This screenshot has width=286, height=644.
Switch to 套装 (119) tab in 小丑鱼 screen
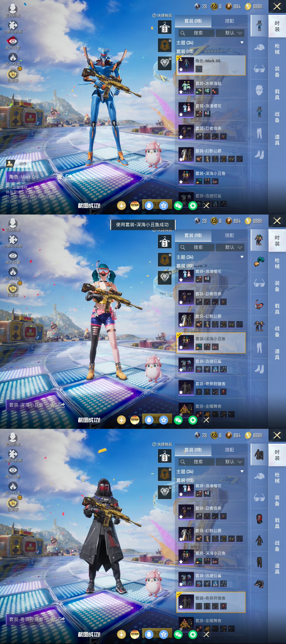pos(193,235)
